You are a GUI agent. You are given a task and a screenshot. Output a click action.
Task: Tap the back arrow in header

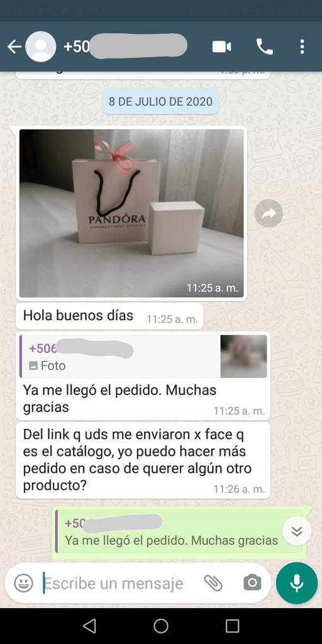tap(14, 47)
